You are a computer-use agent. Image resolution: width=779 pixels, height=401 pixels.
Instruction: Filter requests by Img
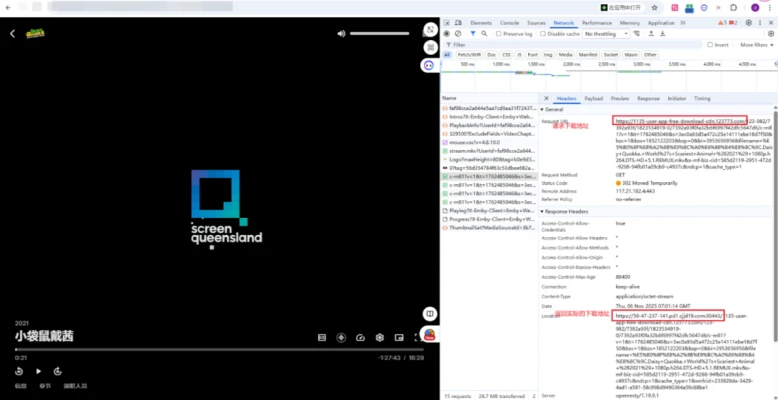tap(548, 55)
